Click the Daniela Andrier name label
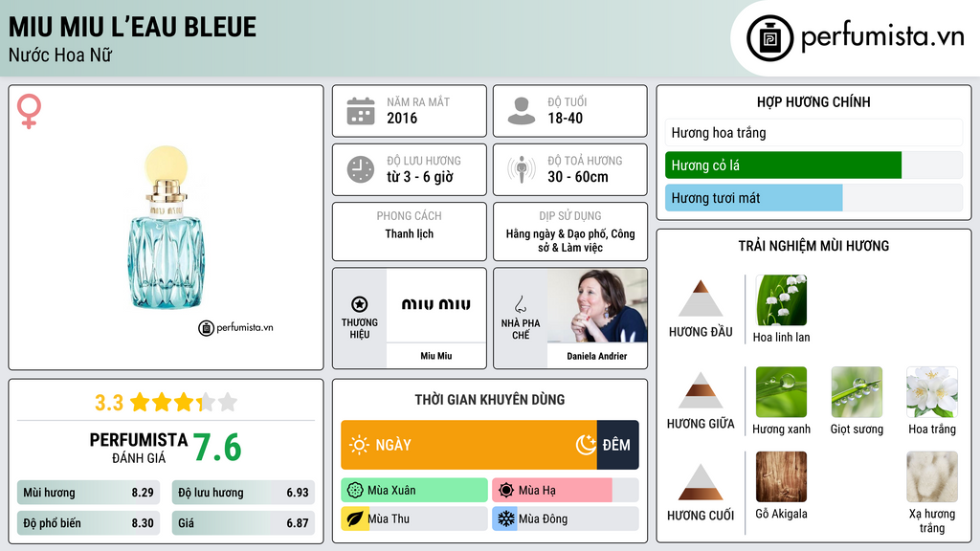Image resolution: width=980 pixels, height=551 pixels. coord(597,356)
